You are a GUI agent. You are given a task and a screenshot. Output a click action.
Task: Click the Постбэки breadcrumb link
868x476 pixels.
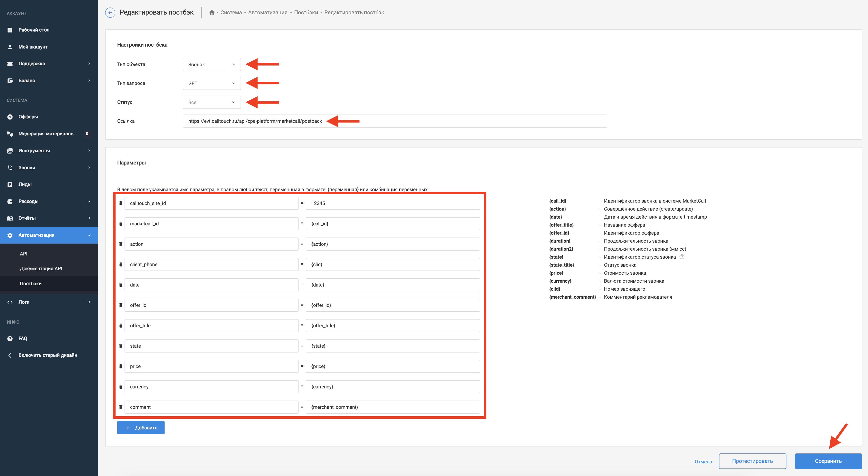306,12
